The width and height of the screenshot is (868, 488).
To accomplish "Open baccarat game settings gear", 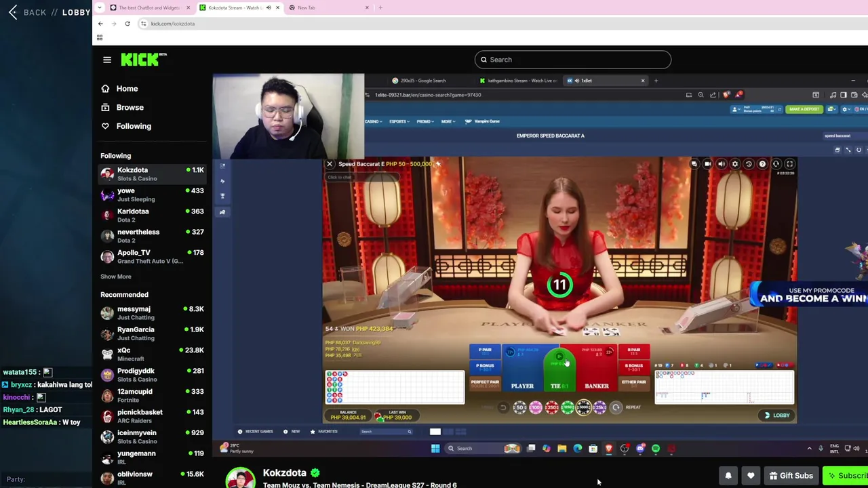I will point(735,164).
